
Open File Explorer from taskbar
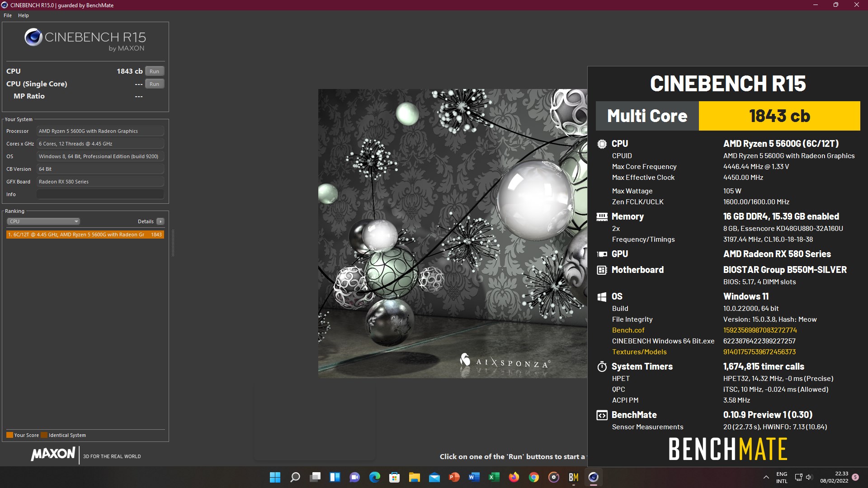pyautogui.click(x=414, y=477)
